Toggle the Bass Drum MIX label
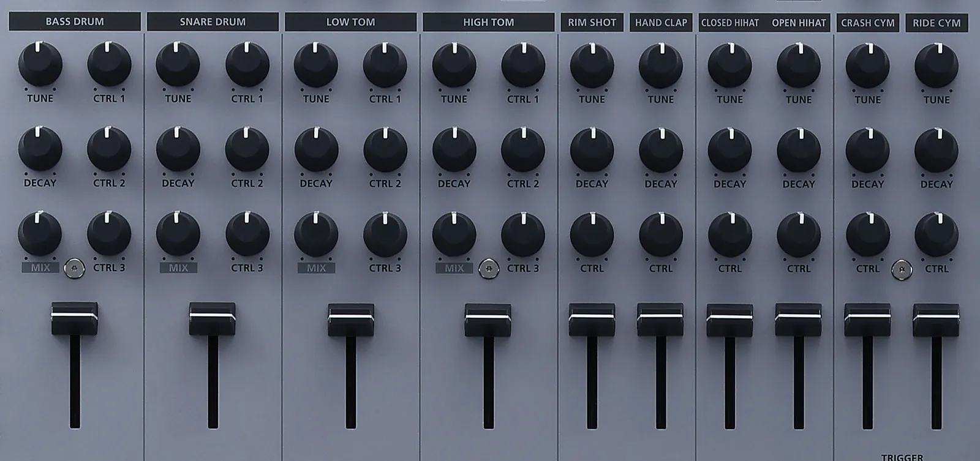Screen dimensions: 980x461 [40, 268]
